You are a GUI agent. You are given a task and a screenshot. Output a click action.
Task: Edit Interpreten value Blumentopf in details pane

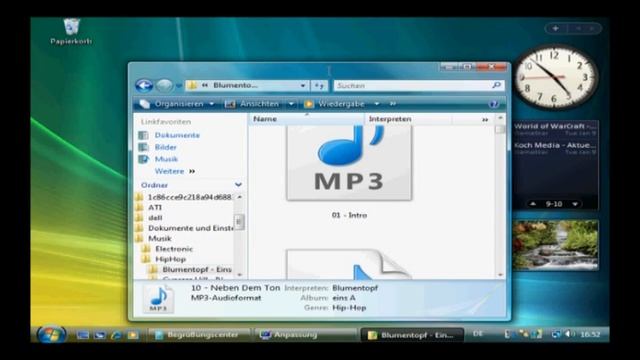coord(355,288)
